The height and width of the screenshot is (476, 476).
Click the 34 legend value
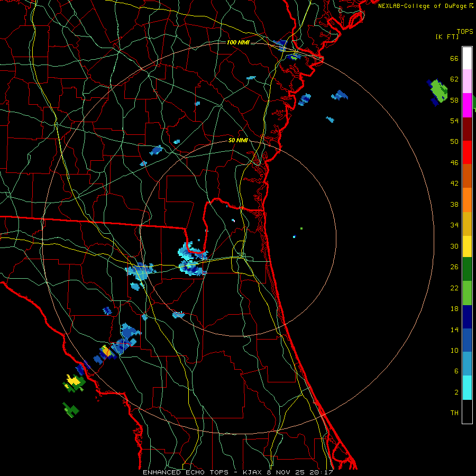click(454, 225)
